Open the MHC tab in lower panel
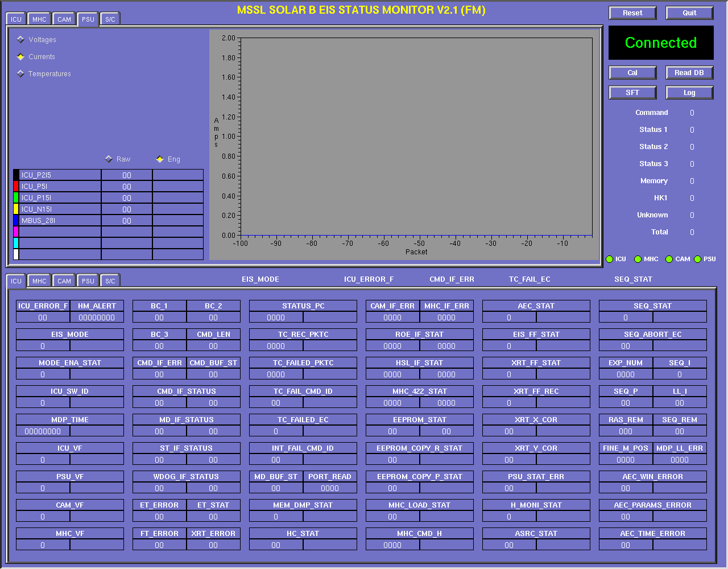Viewport: 728px width, 569px height. pos(39,281)
